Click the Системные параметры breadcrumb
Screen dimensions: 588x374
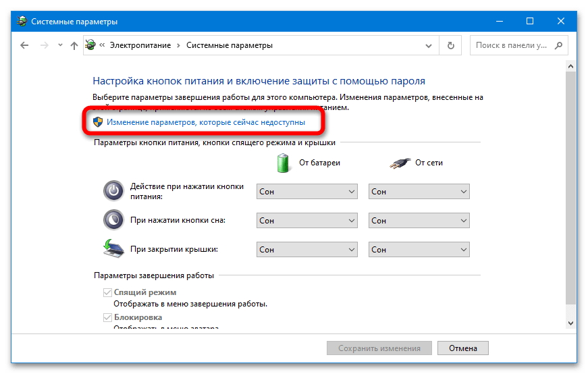point(230,45)
